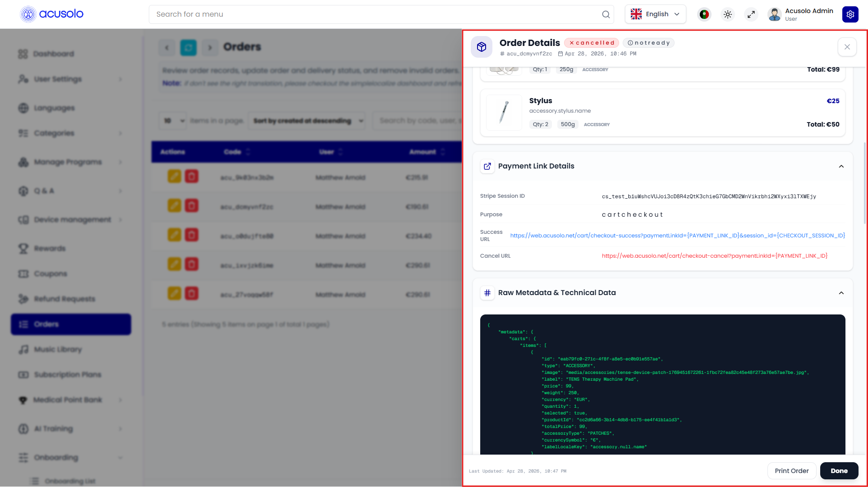Focus the Search by code field
The image size is (868, 487).
pyautogui.click(x=417, y=121)
